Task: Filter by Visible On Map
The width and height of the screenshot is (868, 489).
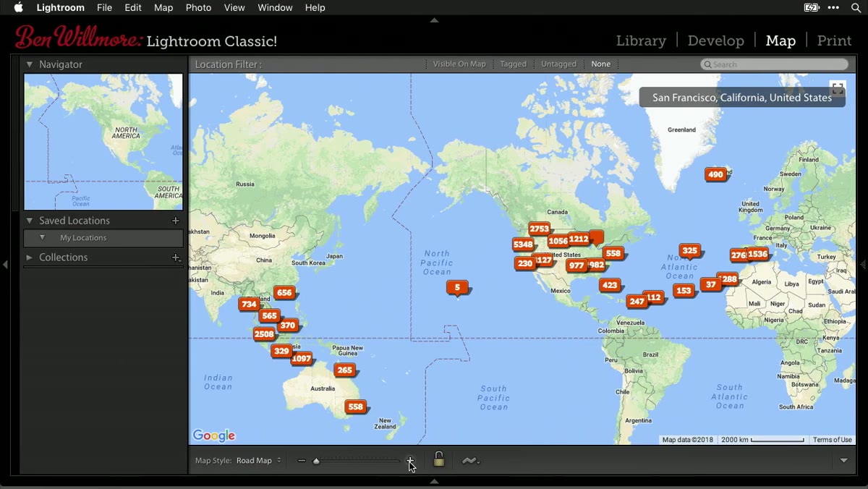Action: point(459,64)
